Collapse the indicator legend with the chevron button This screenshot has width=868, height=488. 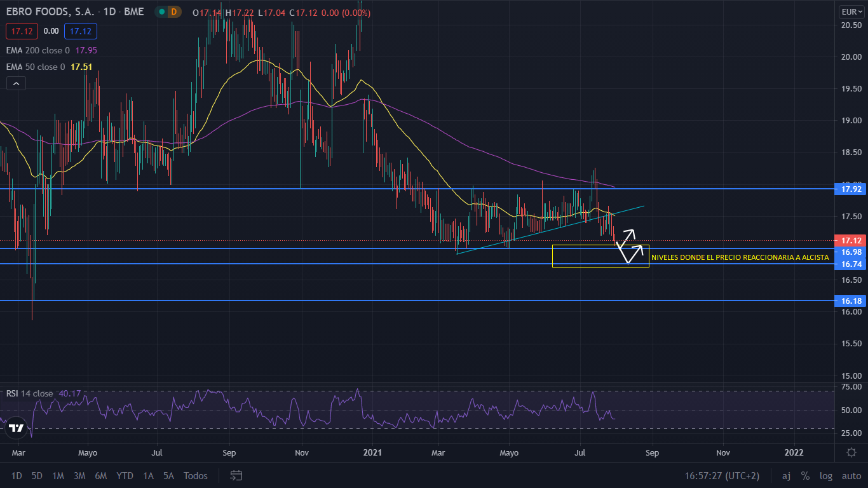[x=16, y=83]
